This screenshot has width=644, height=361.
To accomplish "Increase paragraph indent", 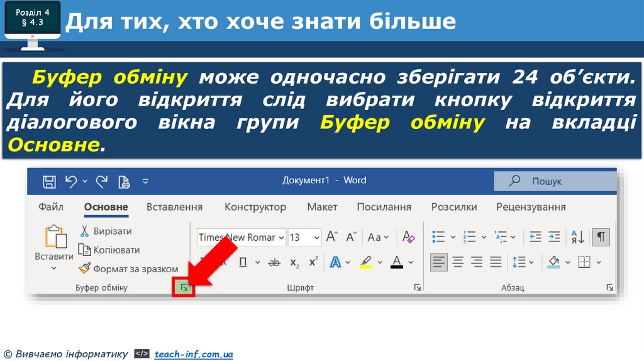I will click(554, 237).
